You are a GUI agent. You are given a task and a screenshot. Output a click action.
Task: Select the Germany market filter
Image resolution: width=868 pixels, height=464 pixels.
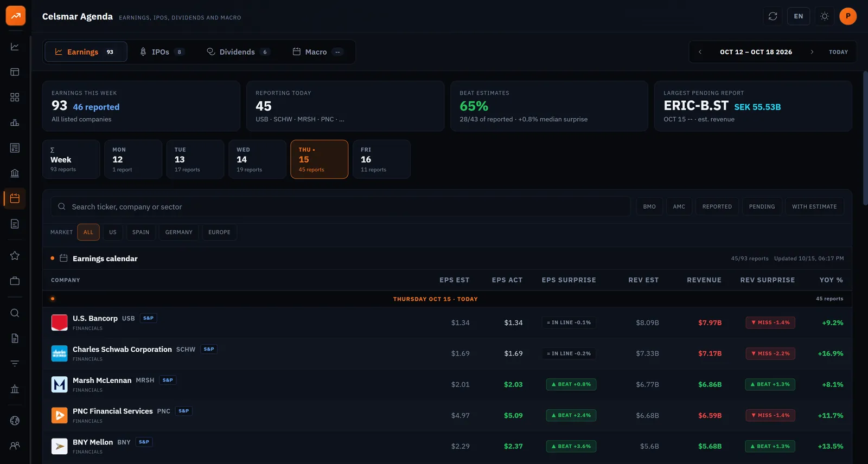(x=179, y=233)
